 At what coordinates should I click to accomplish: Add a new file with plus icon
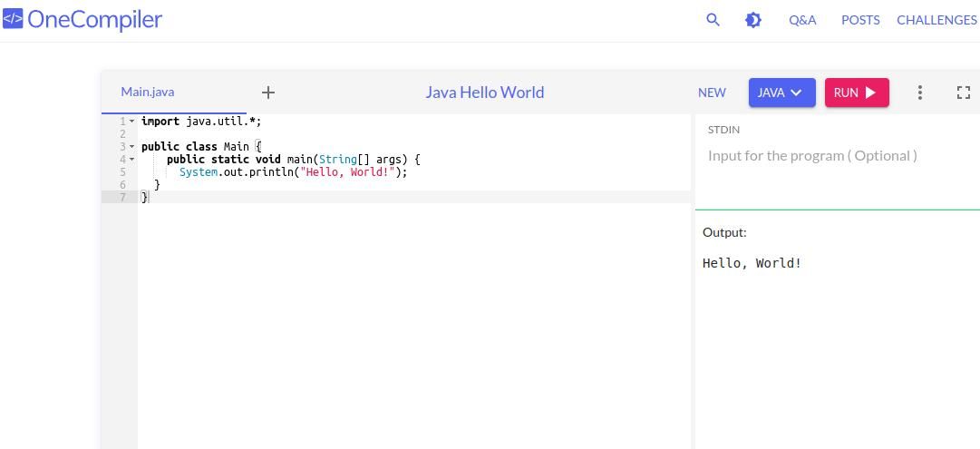tap(267, 93)
